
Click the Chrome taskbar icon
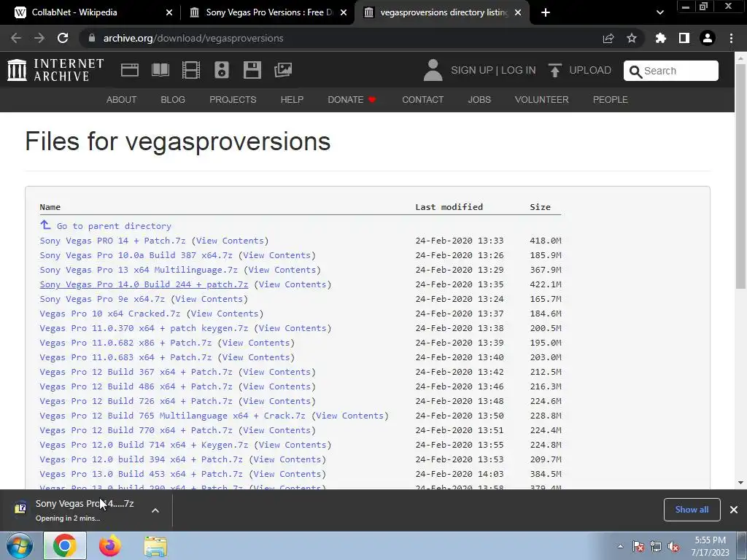click(65, 546)
